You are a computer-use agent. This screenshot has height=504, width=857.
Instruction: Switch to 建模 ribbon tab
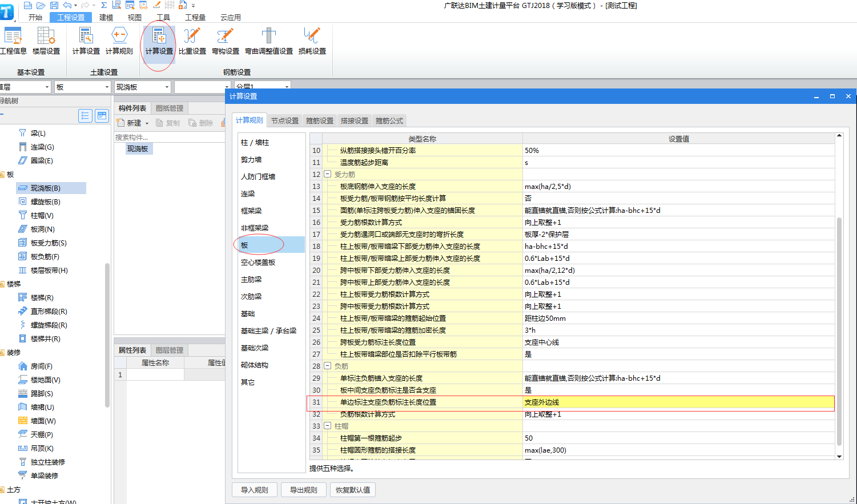(106, 17)
